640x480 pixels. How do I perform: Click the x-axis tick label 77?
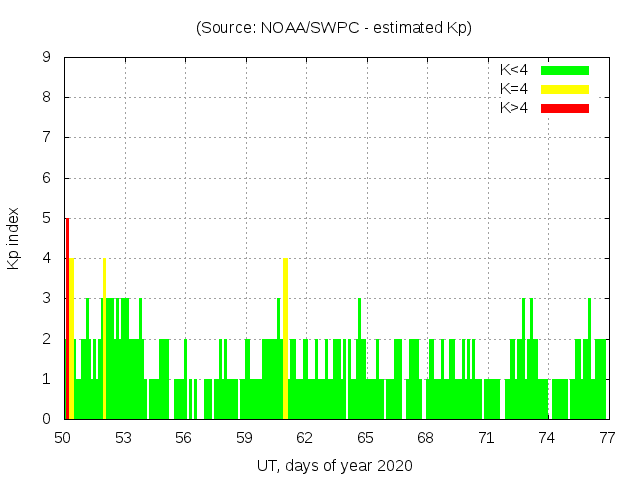coord(607,438)
